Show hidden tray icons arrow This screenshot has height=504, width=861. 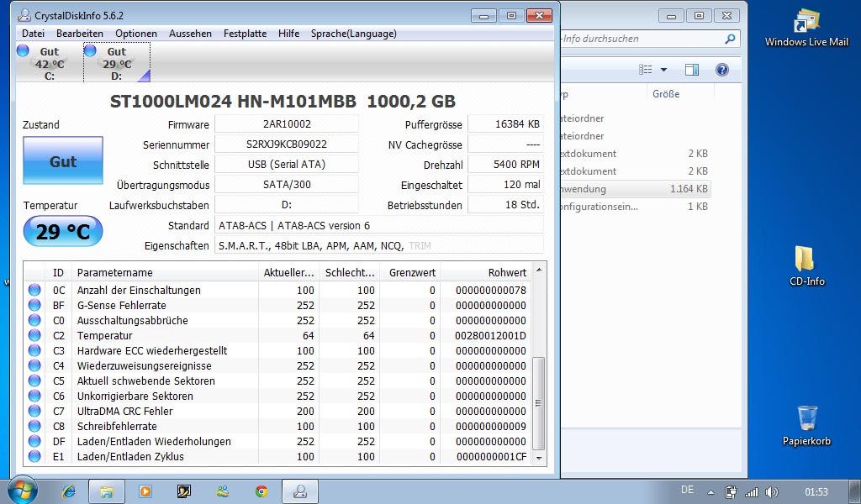point(710,492)
